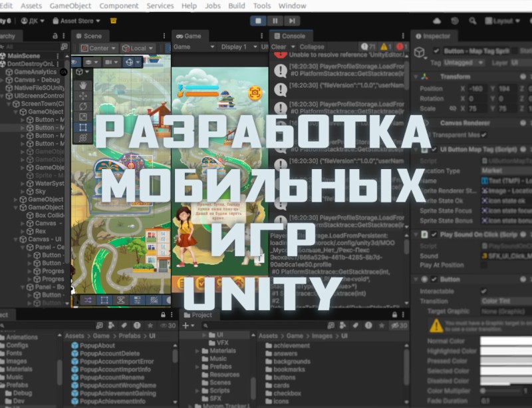532x408 pixels.
Task: Switch to the Inspector tab
Action: coord(433,36)
